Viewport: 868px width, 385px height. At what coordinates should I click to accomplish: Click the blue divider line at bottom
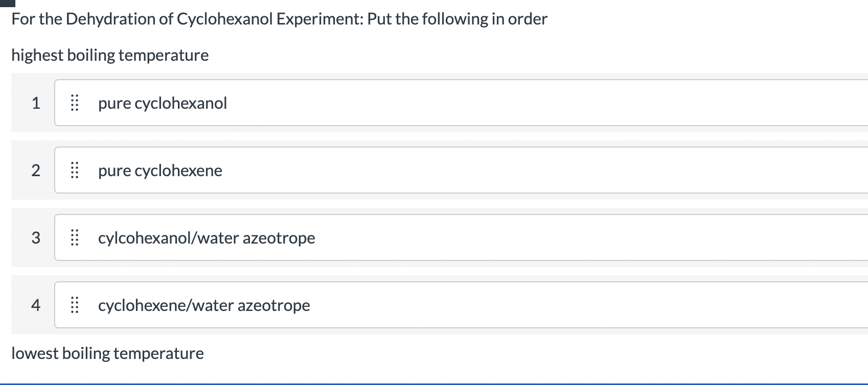(x=434, y=383)
